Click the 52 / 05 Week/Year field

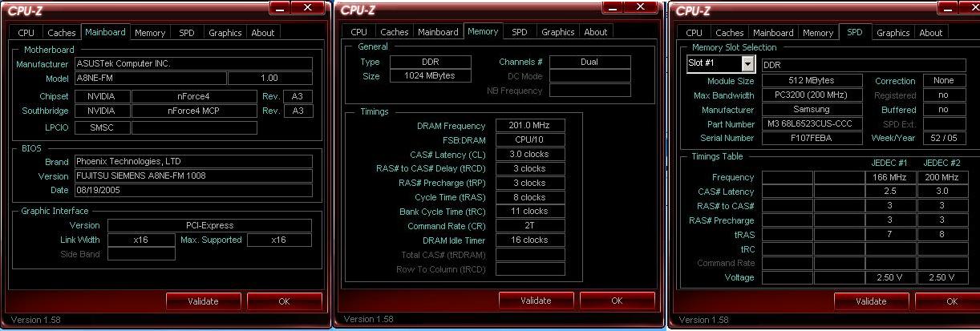(944, 138)
